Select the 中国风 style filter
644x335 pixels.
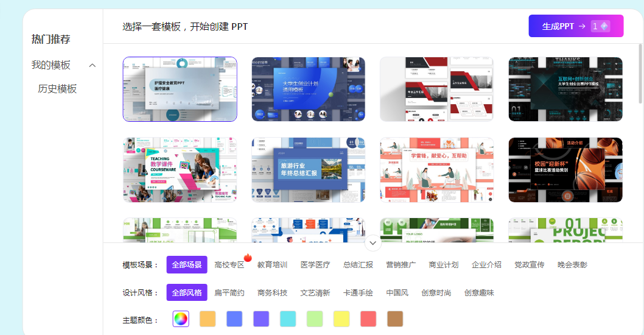(397, 293)
